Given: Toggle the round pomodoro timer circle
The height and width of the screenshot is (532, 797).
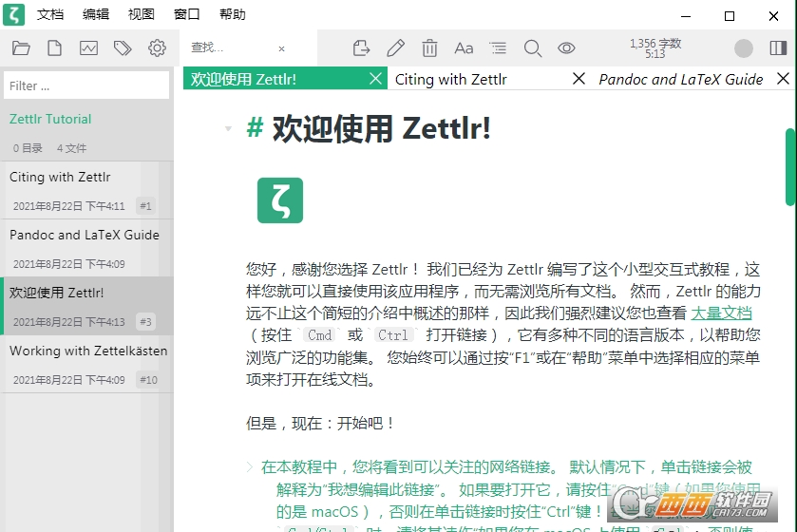Looking at the screenshot, I should tap(744, 48).
